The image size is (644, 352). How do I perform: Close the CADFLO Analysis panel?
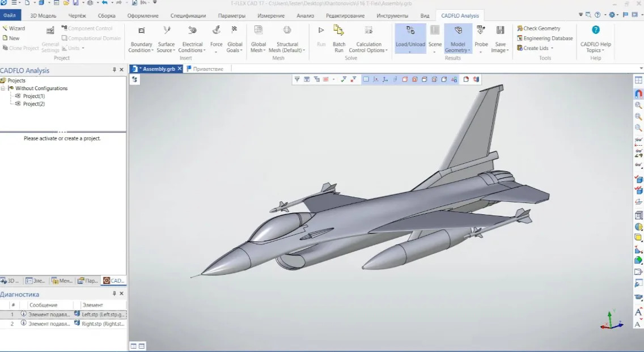121,70
